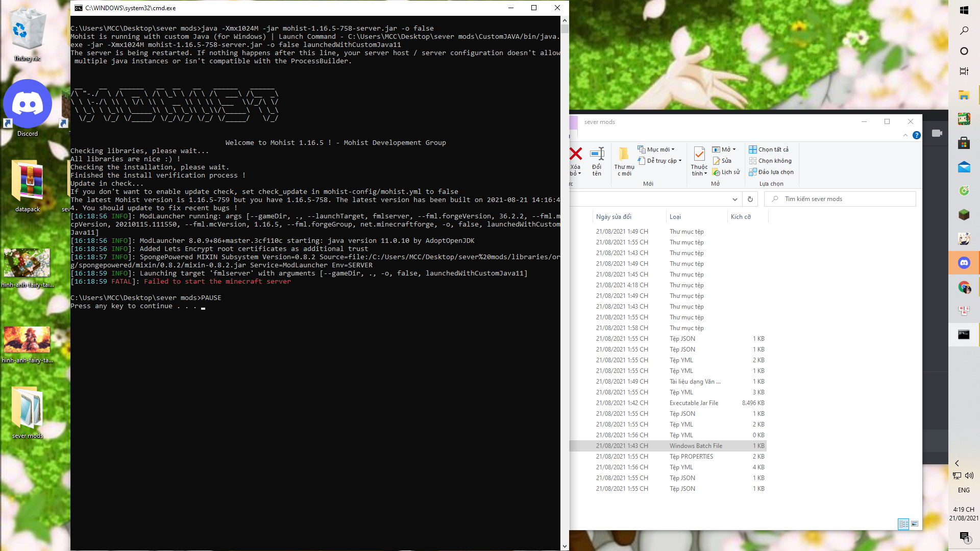Open Microsoft Store in taskbar

coord(964,143)
